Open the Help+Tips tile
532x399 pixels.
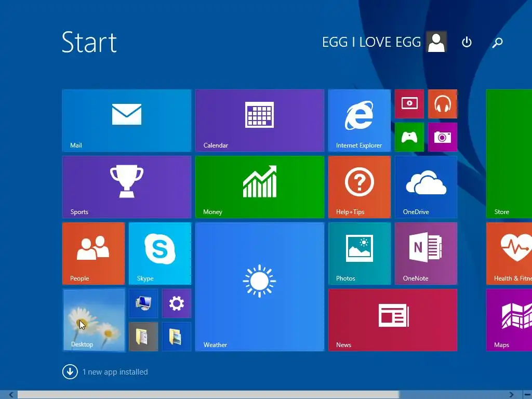click(360, 187)
